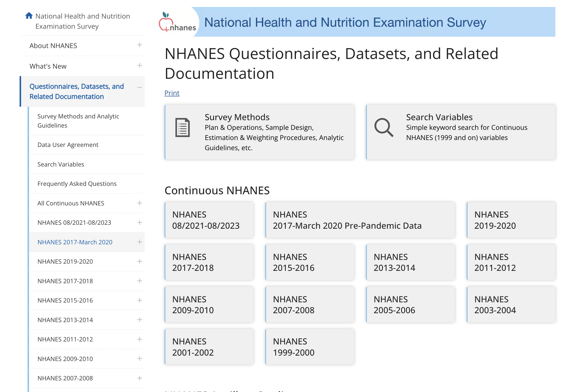
Task: Expand All Continuous NHANES plus icon
Action: 139,203
